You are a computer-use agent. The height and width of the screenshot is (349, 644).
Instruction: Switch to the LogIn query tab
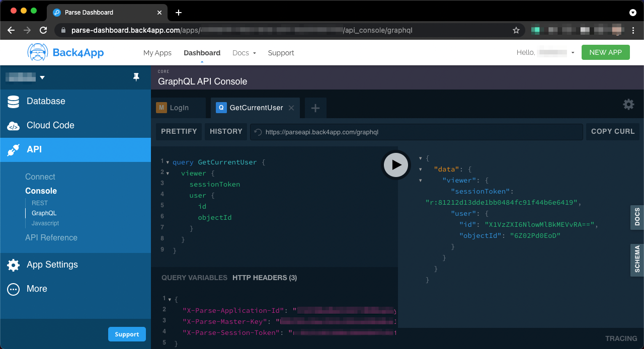tap(180, 108)
